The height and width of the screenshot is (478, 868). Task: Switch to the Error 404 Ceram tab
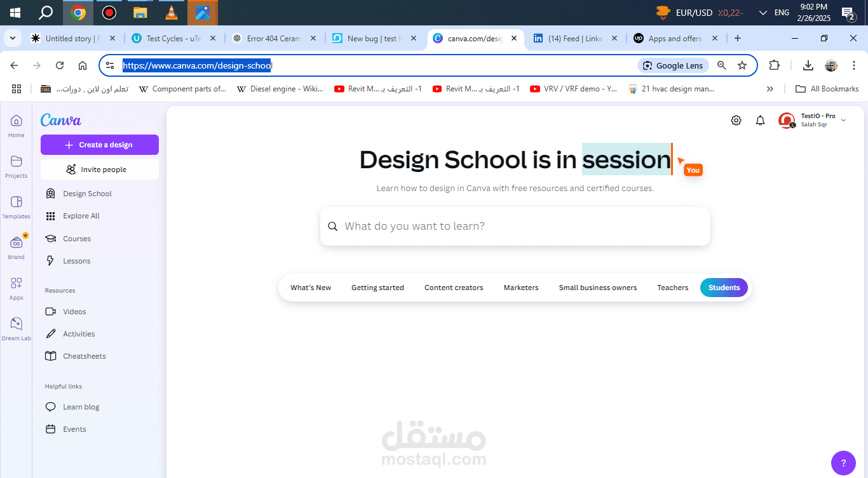(x=275, y=38)
